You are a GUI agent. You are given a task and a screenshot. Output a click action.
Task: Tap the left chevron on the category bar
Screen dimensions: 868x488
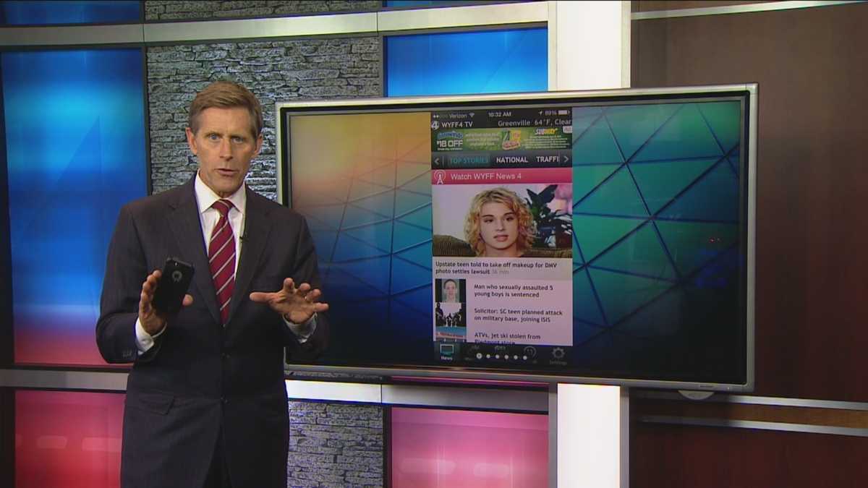pyautogui.click(x=436, y=160)
